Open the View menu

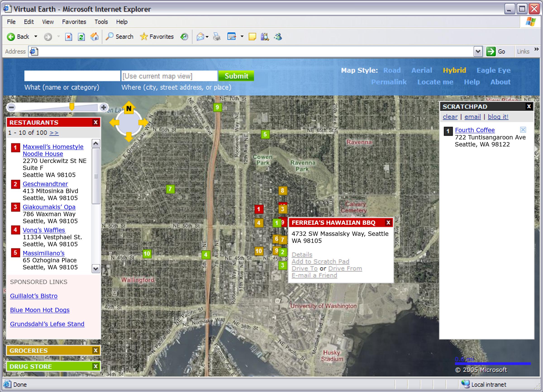[x=48, y=22]
